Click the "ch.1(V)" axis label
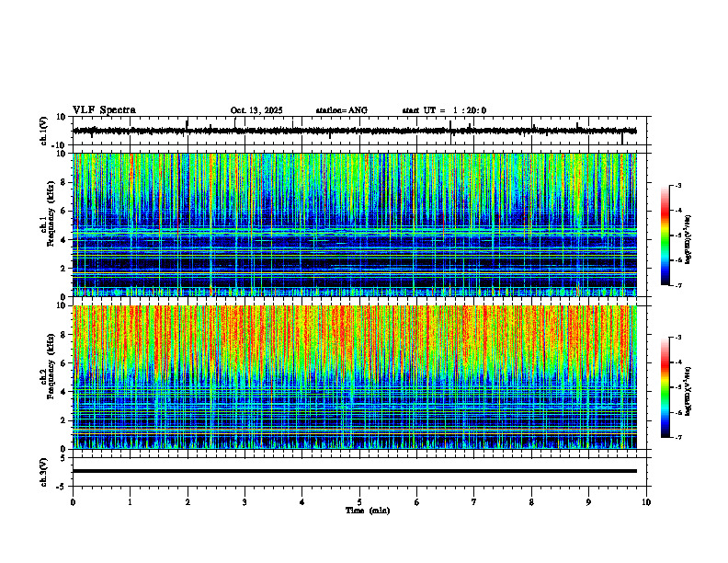Image resolution: width=728 pixels, height=563 pixels. click(x=44, y=131)
